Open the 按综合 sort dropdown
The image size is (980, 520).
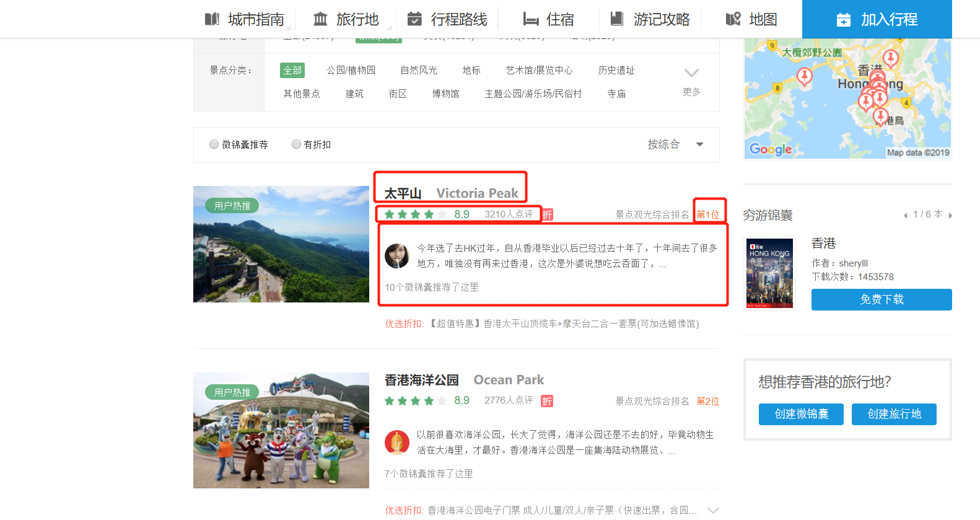(675, 144)
